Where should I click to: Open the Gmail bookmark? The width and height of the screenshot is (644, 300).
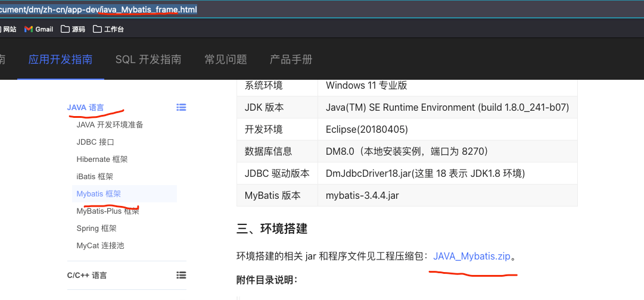click(39, 29)
